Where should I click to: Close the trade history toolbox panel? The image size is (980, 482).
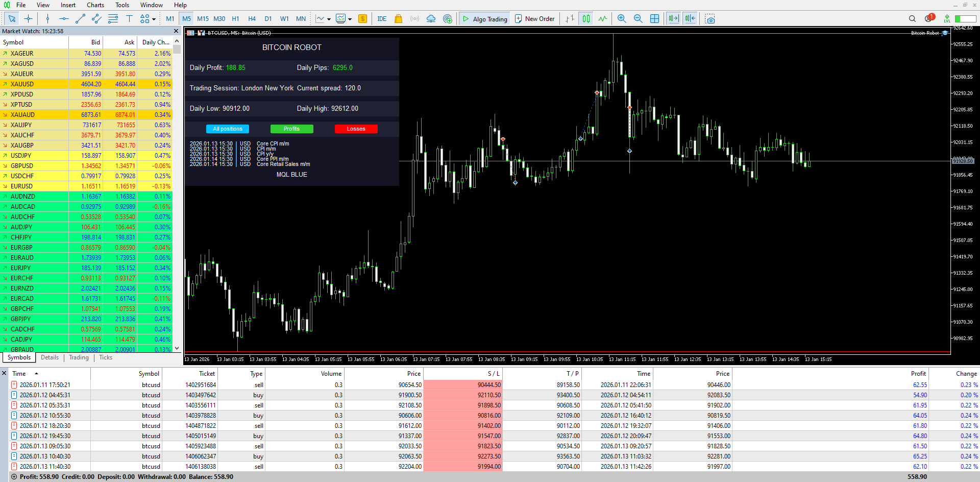[x=4, y=373]
